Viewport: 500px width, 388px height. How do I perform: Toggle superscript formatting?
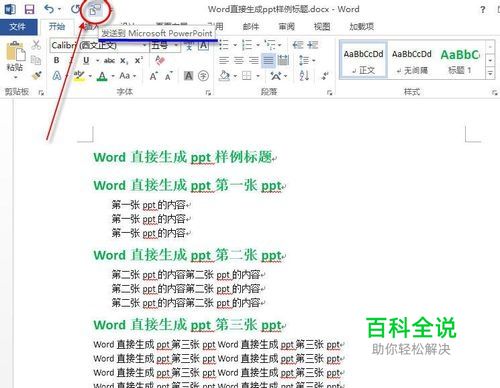pos(138,60)
